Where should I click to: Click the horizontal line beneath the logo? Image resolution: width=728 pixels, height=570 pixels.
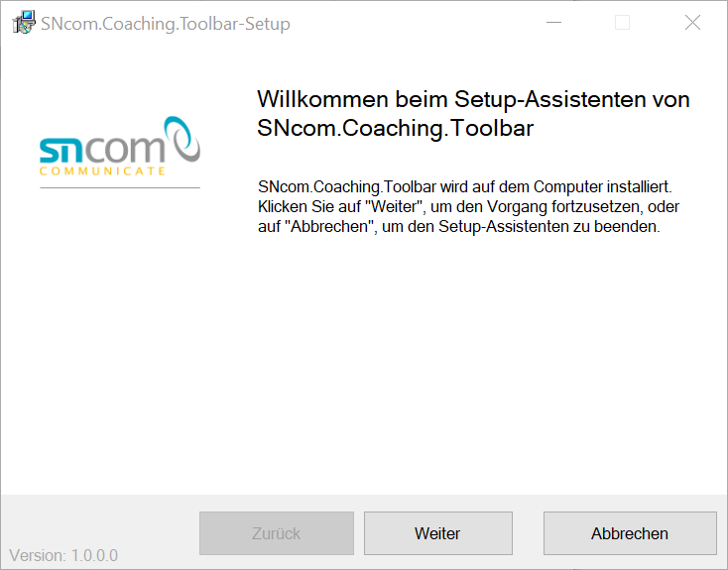(120, 188)
